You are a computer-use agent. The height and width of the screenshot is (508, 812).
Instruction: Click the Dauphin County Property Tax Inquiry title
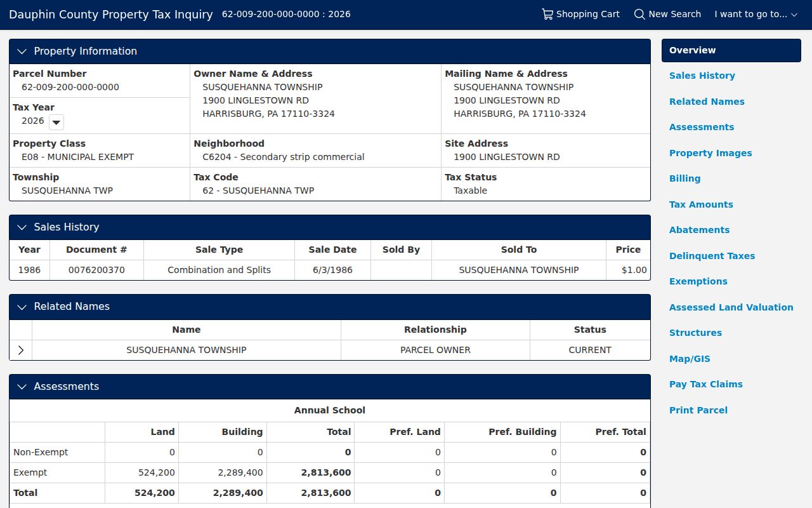click(111, 14)
